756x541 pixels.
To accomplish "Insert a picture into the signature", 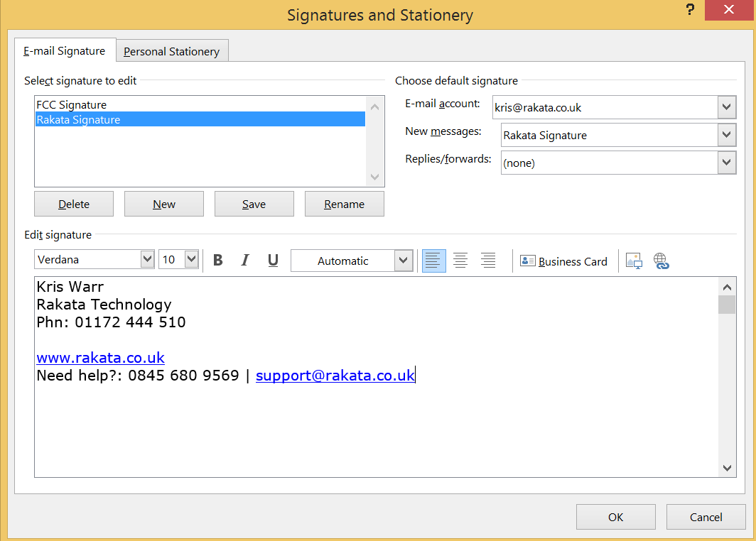I will 634,261.
